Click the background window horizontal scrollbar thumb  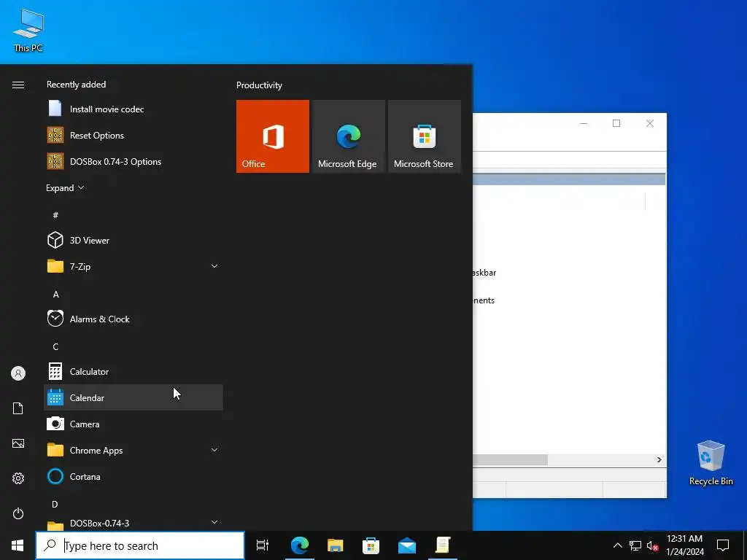coord(510,460)
